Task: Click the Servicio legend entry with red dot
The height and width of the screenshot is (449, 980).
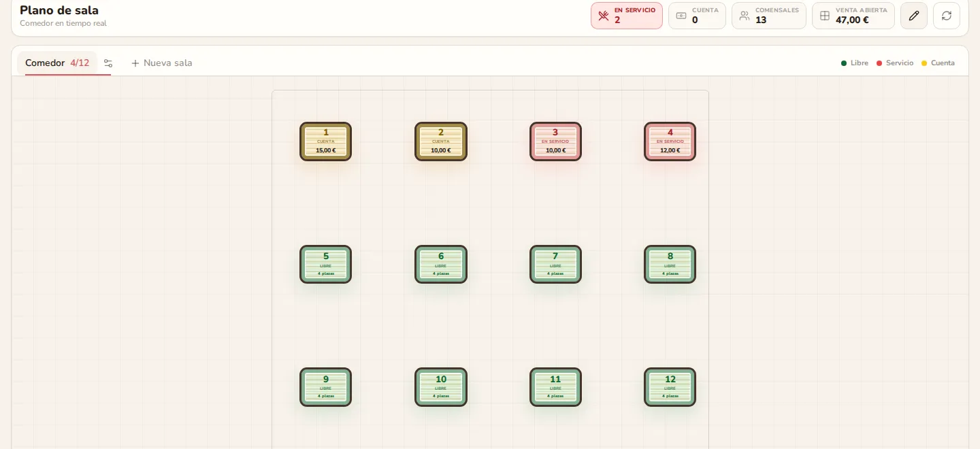Action: (895, 63)
